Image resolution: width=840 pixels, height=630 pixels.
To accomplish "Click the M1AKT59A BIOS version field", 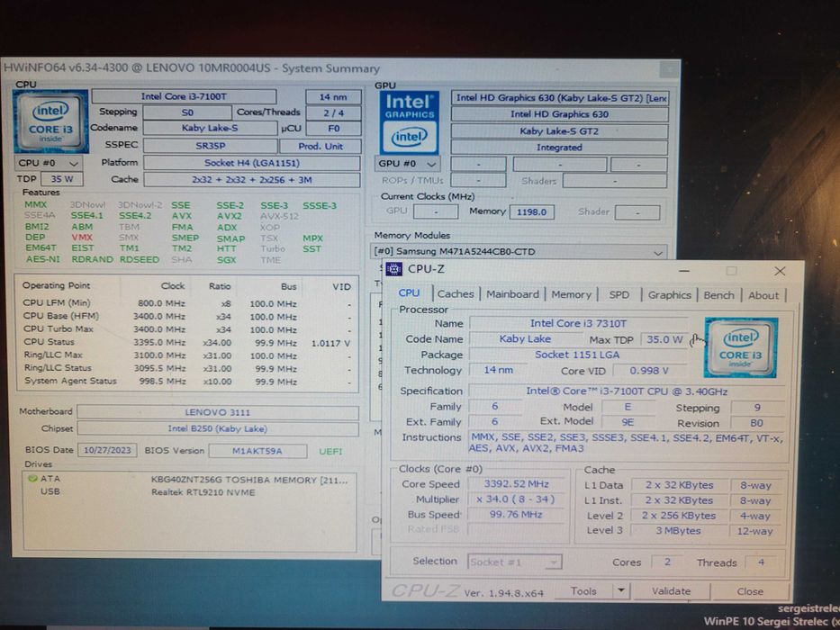I will pos(257,451).
